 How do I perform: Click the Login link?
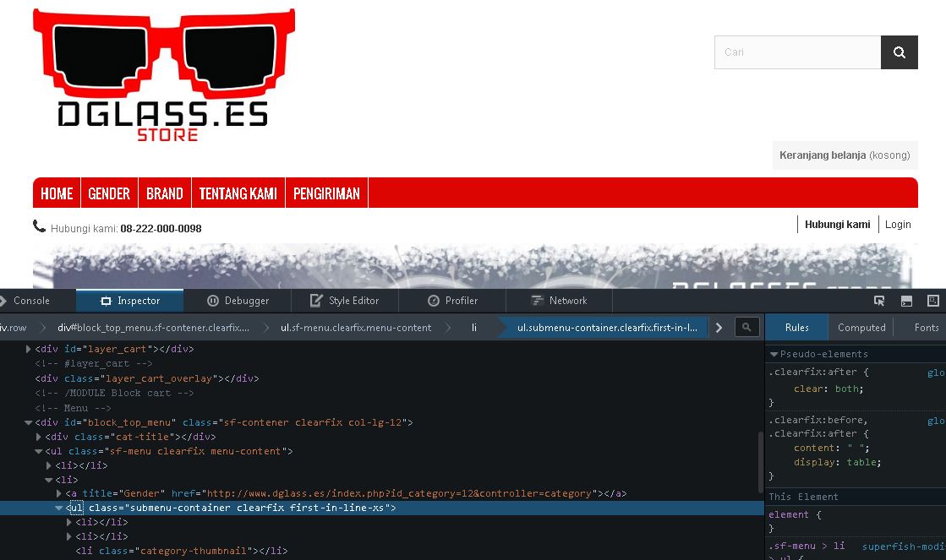[x=898, y=224]
